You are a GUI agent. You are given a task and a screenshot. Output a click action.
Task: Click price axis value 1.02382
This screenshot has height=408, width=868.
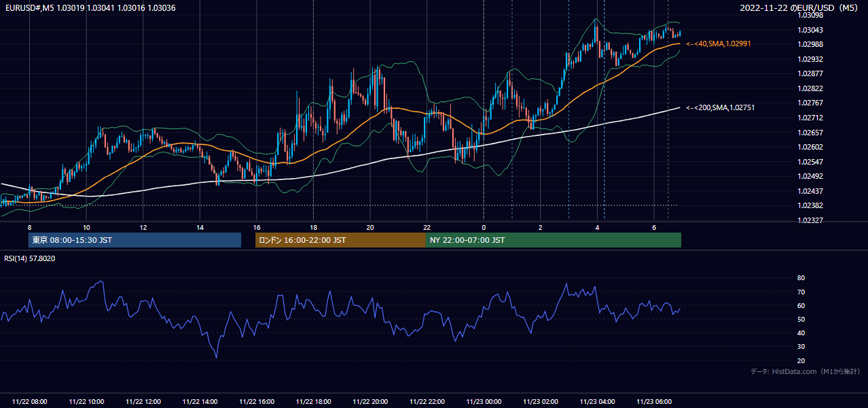point(811,205)
